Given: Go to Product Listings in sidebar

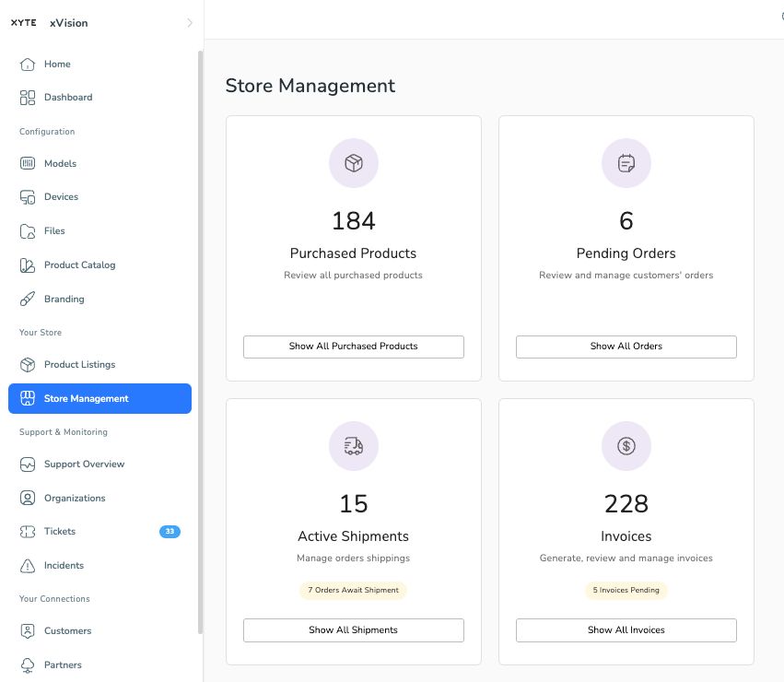Looking at the screenshot, I should click(79, 365).
